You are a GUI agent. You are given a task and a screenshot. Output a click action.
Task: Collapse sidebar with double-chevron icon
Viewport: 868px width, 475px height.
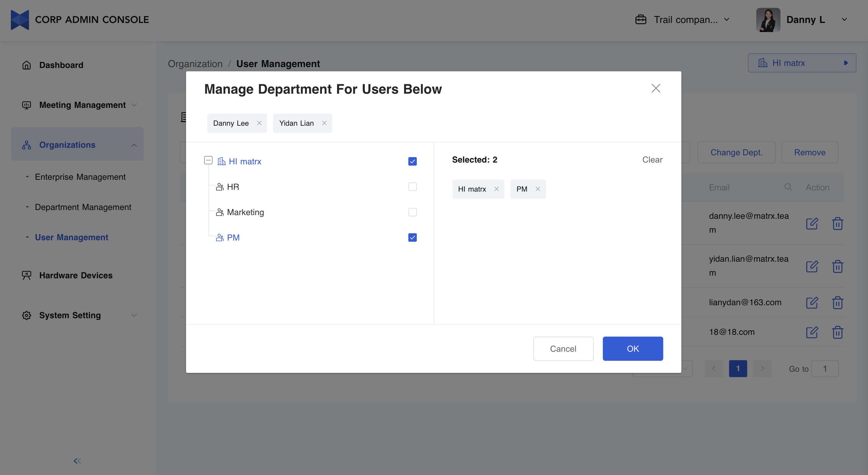coord(77,460)
